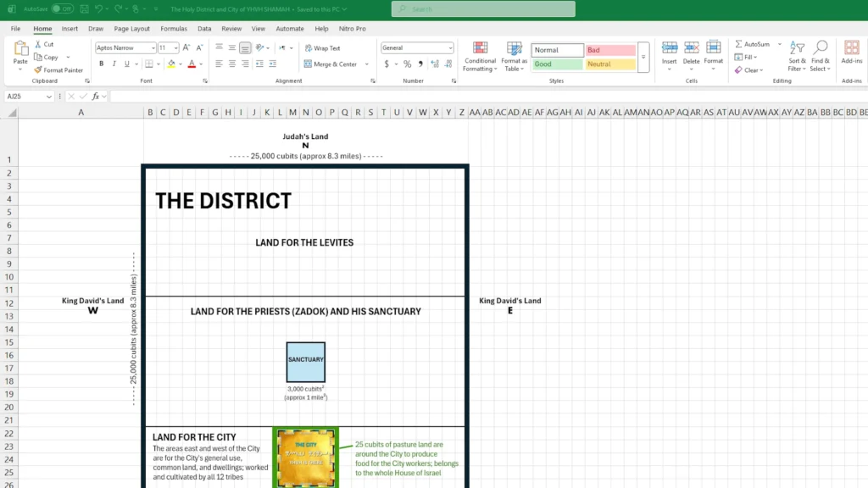Toggle Wrap Text for cells
Viewport: 868px width, 488px height.
click(x=321, y=48)
